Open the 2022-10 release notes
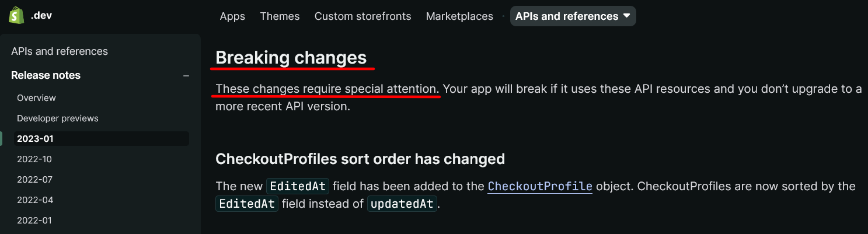Screen dimensions: 868x234 [x=34, y=159]
